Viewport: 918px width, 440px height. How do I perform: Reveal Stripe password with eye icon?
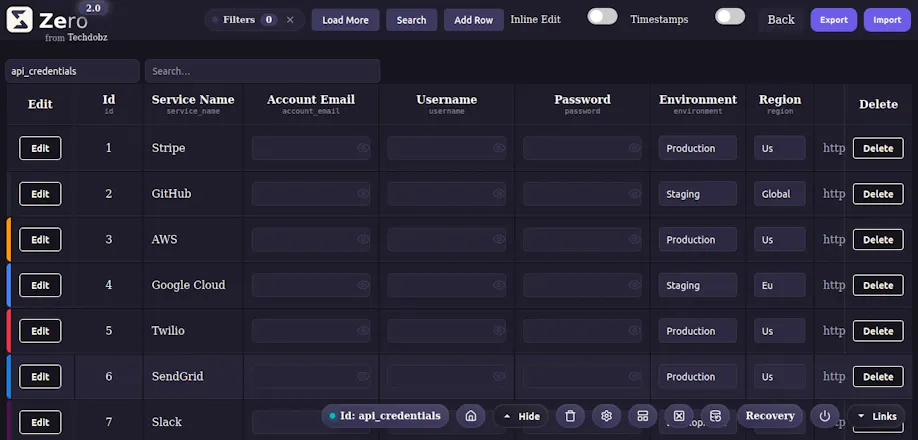(635, 148)
